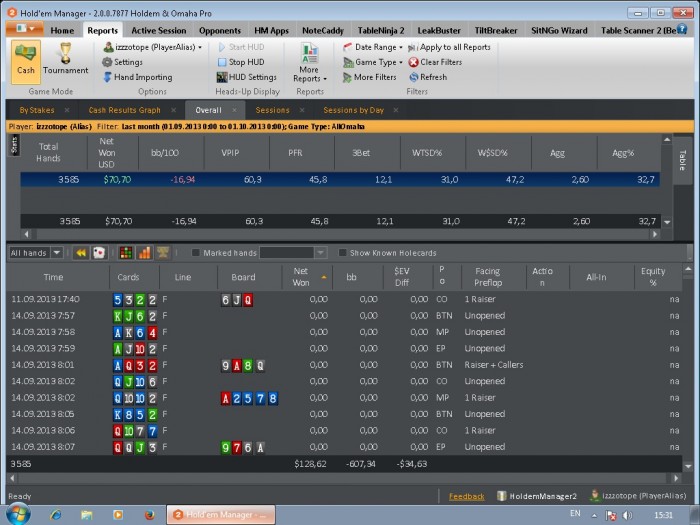Open More Reports menu

(309, 63)
